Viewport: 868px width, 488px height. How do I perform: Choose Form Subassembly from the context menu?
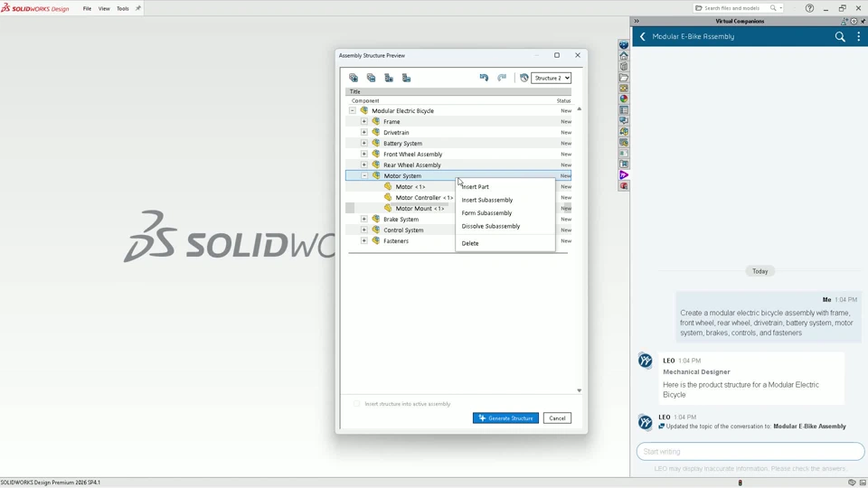[x=505, y=213]
